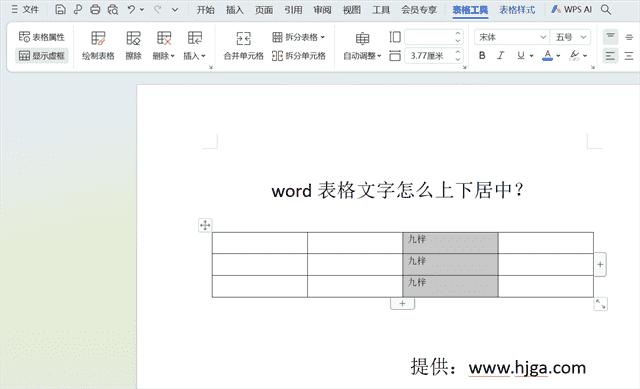Select align top vertical alignment icon
Viewport: 640px width, 389px height.
611,37
